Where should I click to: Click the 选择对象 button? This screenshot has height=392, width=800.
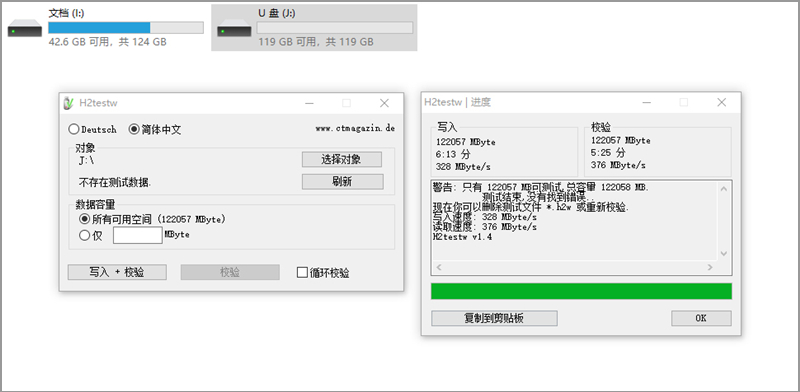click(342, 159)
